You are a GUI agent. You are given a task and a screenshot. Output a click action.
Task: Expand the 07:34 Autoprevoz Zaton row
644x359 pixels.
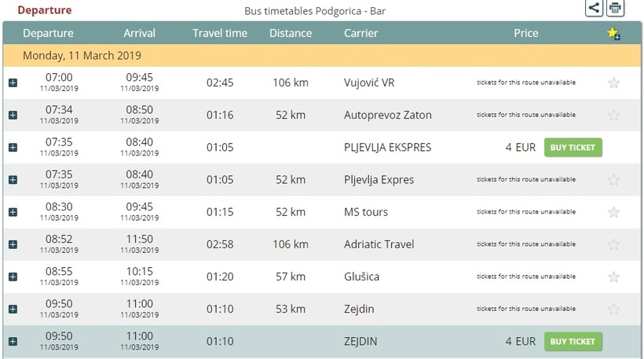[x=13, y=115]
